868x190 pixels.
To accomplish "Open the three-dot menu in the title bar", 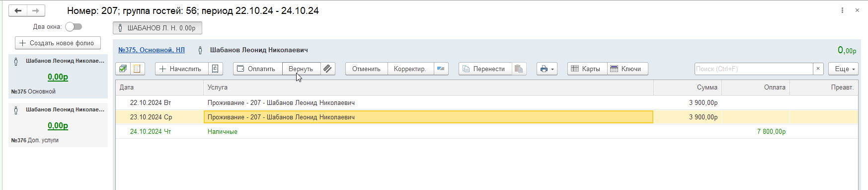I will pos(842,10).
